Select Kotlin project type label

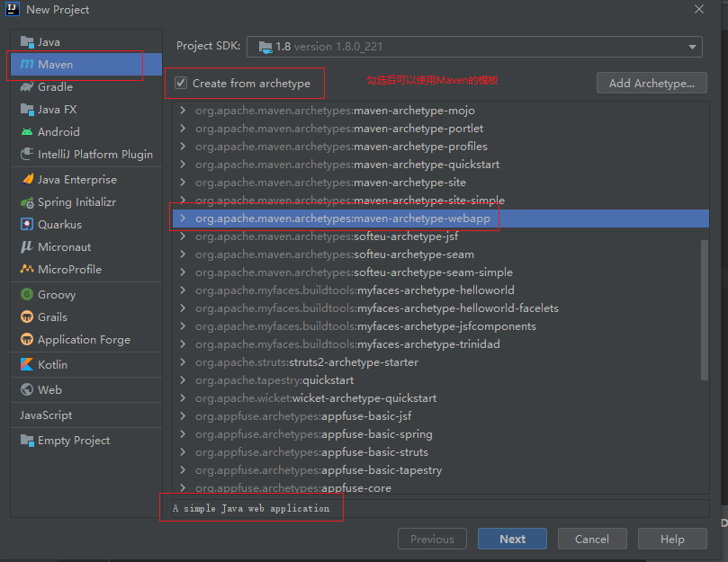click(52, 365)
